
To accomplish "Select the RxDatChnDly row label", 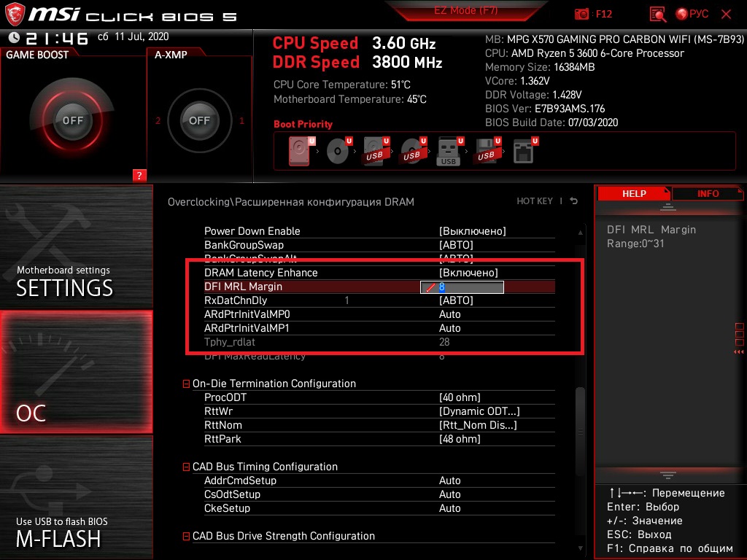I will [236, 300].
